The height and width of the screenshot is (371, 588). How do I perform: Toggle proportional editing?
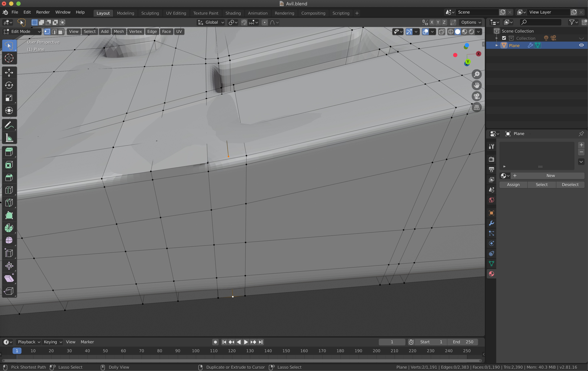(264, 22)
